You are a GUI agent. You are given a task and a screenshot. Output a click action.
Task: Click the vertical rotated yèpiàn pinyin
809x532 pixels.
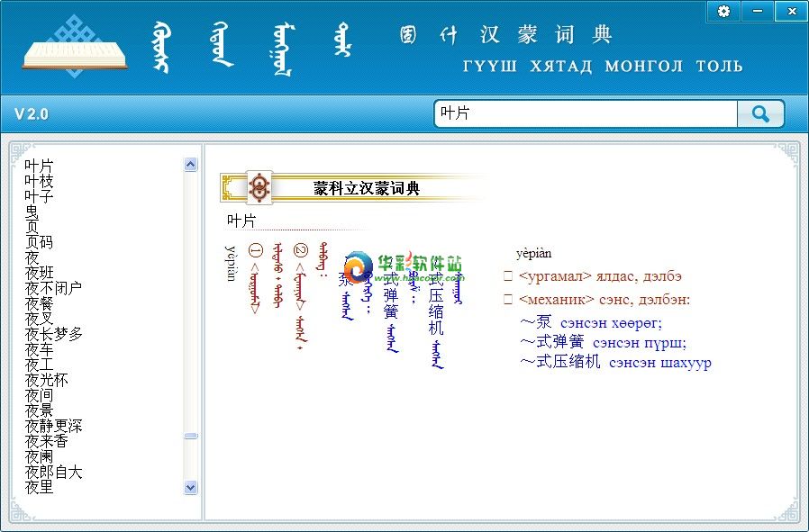231,263
